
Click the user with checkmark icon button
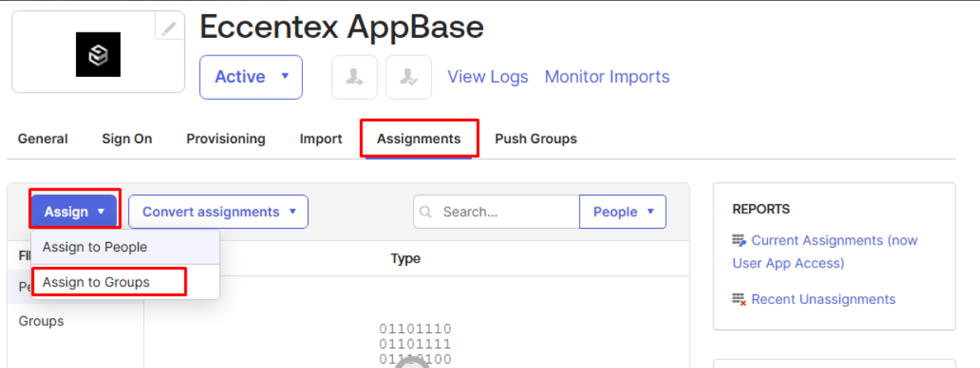coord(409,77)
